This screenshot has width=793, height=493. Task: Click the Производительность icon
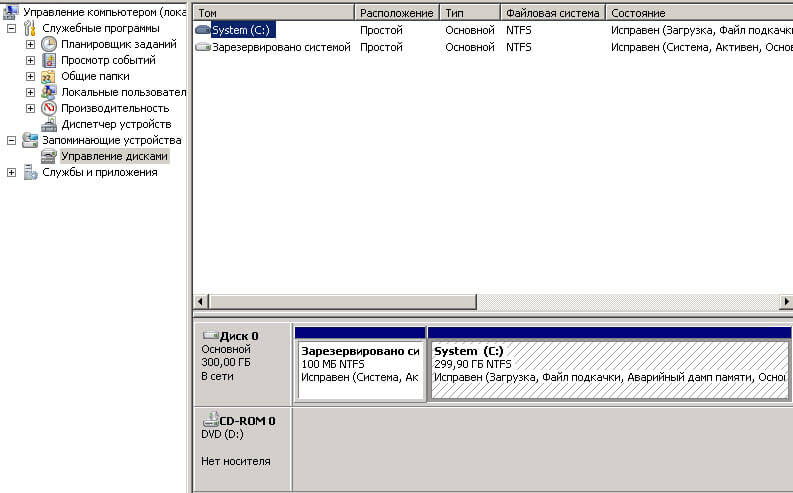49,108
